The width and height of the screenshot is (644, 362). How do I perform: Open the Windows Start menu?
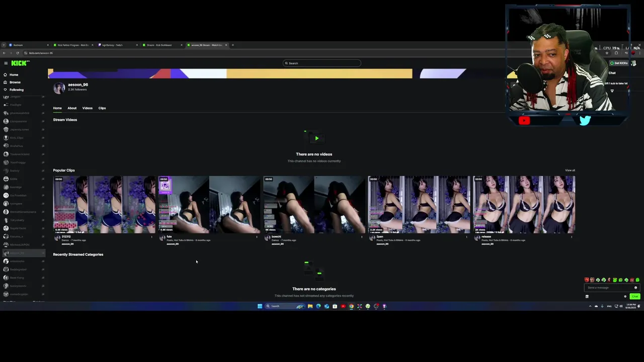(x=260, y=306)
